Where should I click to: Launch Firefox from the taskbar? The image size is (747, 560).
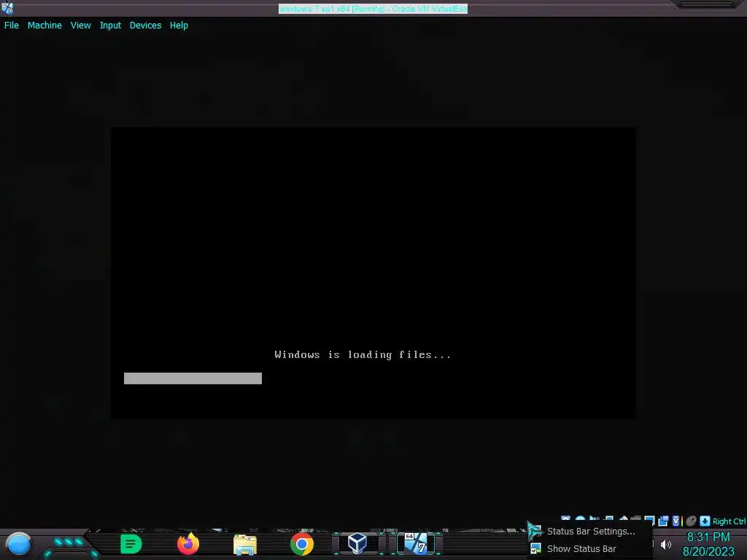pos(188,544)
